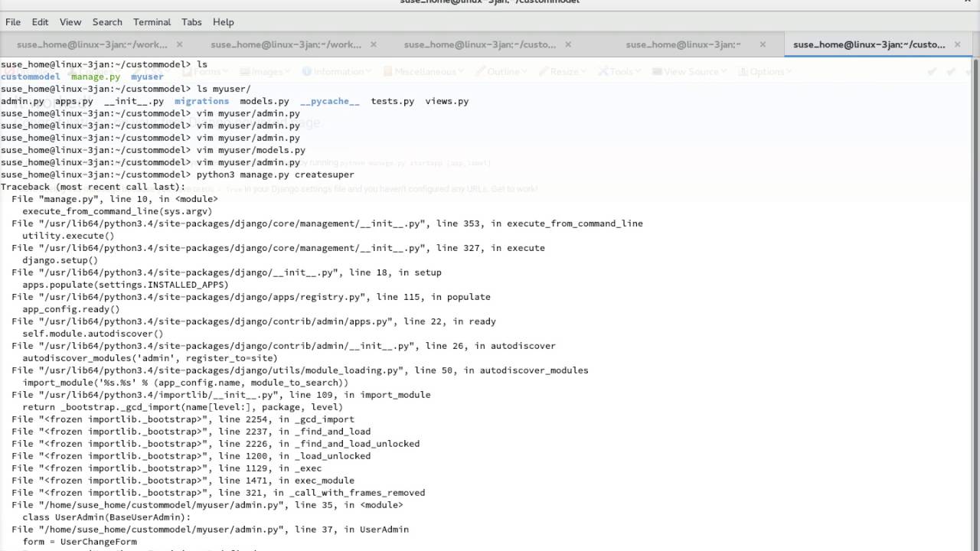
Task: Click 'models.py' in the myuser listing
Action: 264,101
